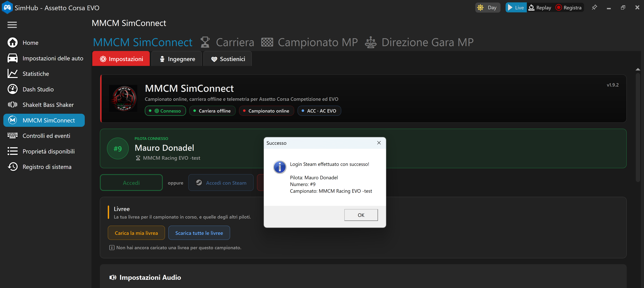Image resolution: width=644 pixels, height=288 pixels.
Task: Click the Carriera trophy icon
Action: (205, 42)
